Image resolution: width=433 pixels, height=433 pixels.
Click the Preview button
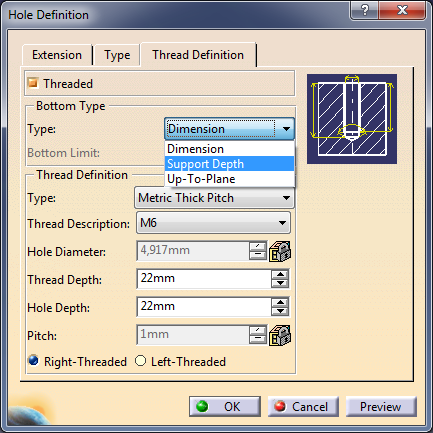(381, 406)
